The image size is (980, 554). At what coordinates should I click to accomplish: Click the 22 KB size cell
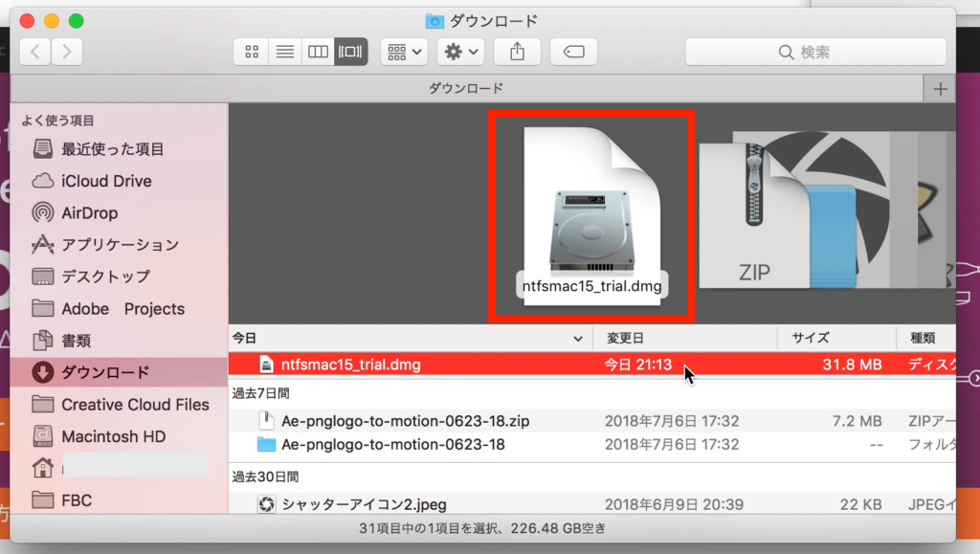point(860,504)
